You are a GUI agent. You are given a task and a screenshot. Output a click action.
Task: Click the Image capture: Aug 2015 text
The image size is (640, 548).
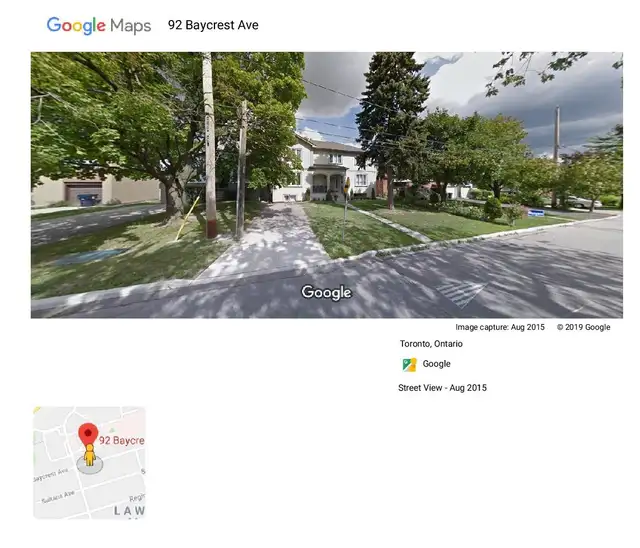[500, 327]
